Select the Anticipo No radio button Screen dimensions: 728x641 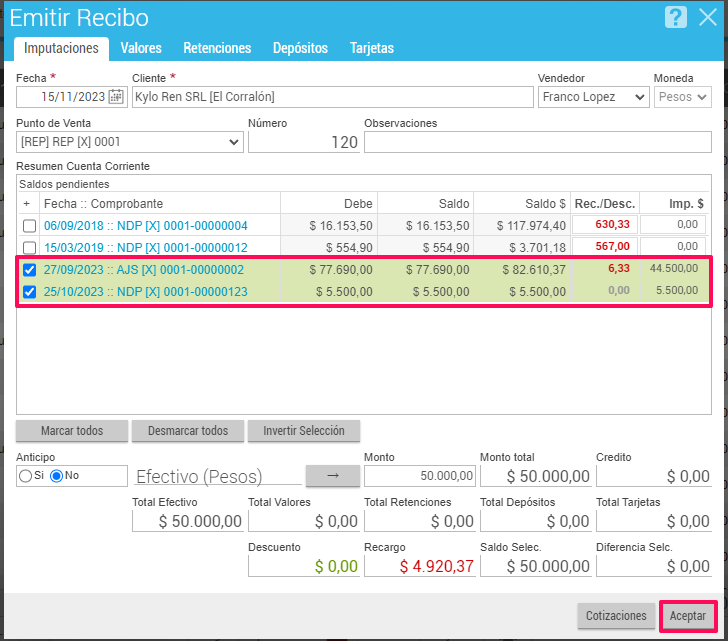[56, 476]
